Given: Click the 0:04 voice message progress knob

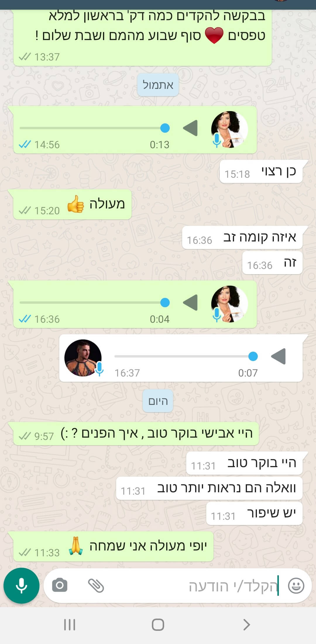Looking at the screenshot, I should (x=165, y=303).
